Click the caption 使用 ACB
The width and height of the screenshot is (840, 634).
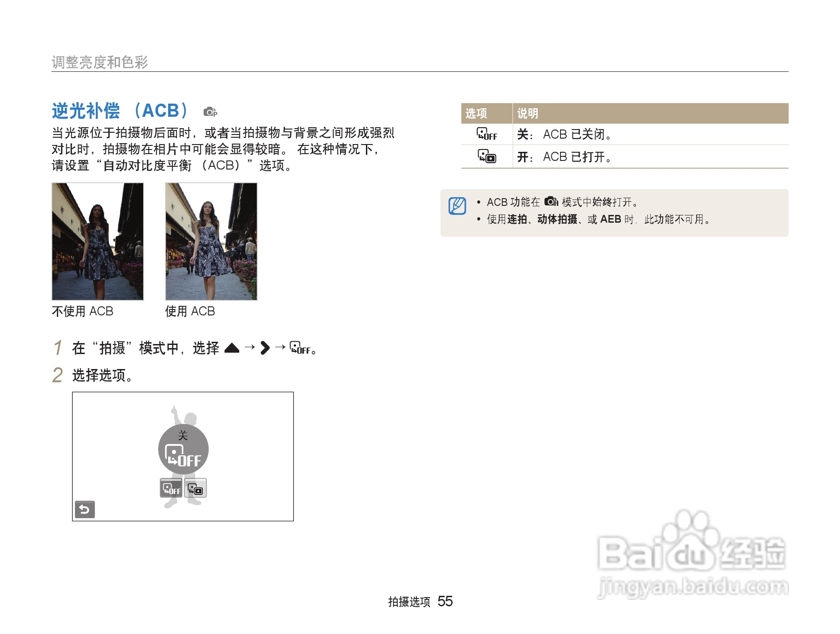point(190,311)
